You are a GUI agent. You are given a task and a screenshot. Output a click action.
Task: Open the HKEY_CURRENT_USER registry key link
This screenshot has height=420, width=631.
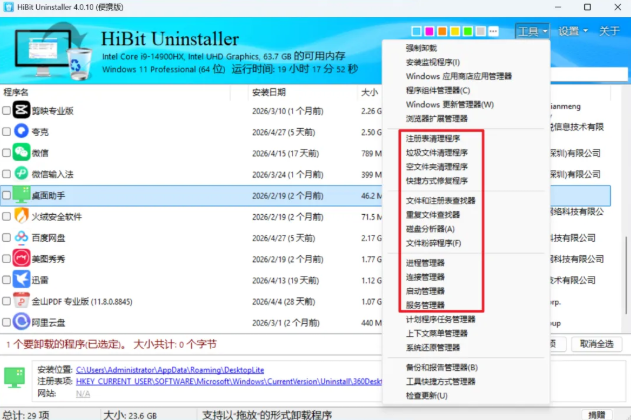[x=229, y=381]
